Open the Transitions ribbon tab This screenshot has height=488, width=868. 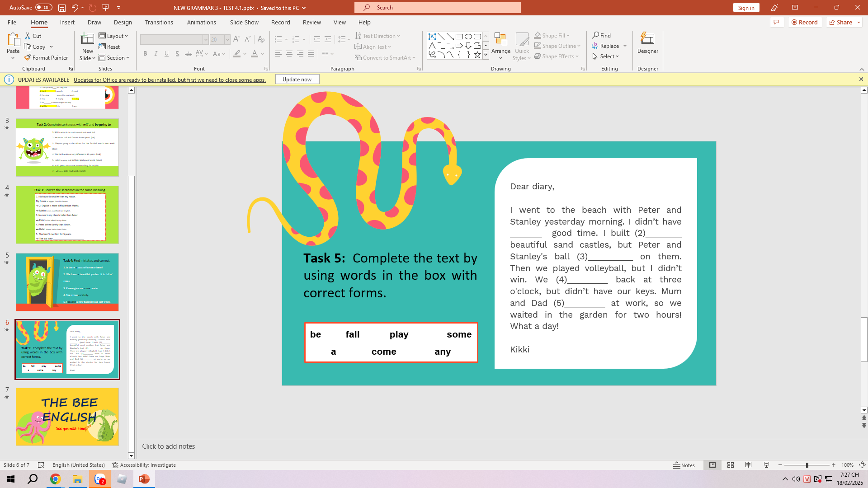tap(159, 22)
